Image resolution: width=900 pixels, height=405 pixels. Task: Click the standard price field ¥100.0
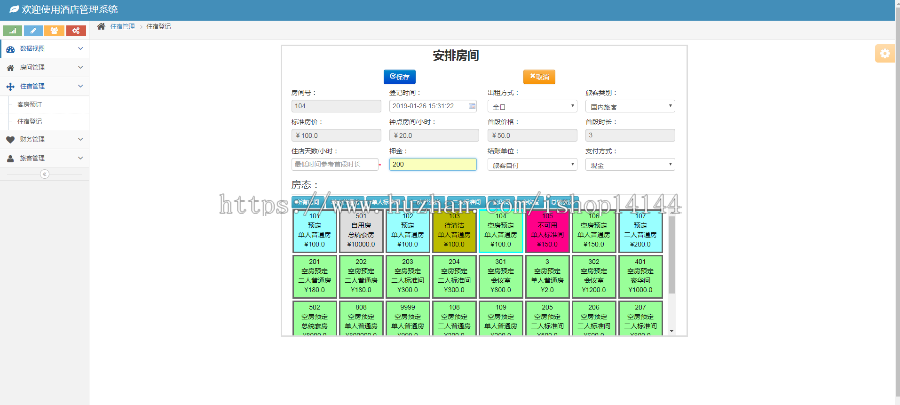(x=336, y=135)
